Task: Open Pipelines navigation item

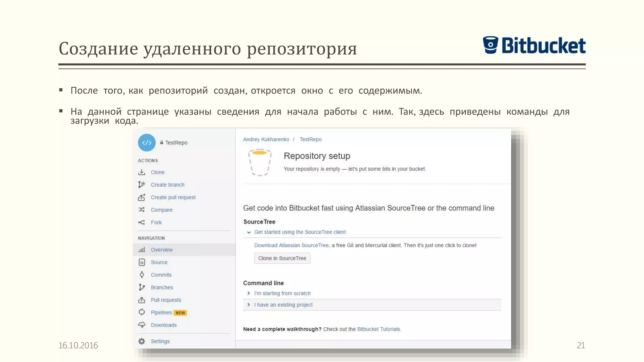Action: click(x=161, y=312)
